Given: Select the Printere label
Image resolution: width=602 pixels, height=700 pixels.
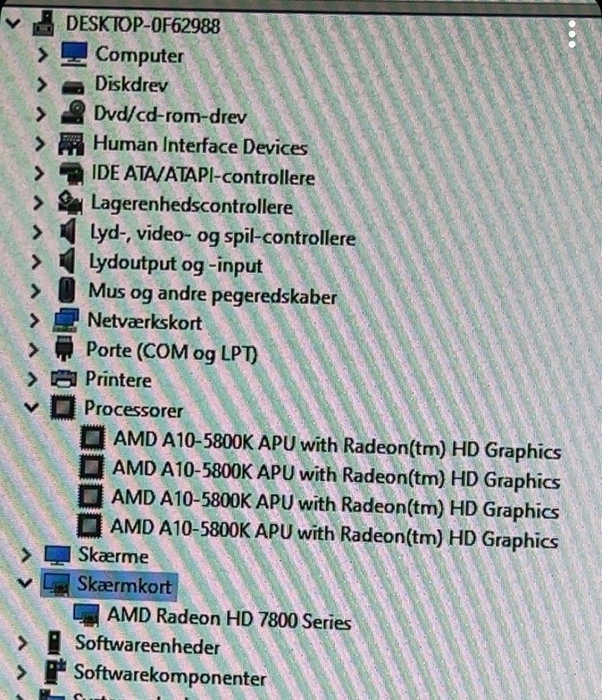Looking at the screenshot, I should (119, 379).
